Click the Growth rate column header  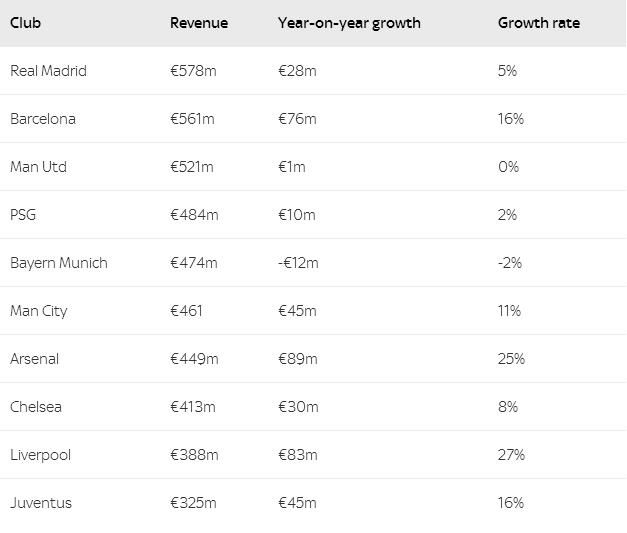pos(538,23)
